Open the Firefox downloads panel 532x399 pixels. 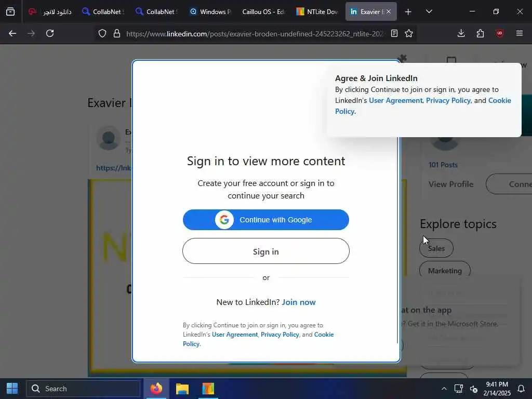(461, 33)
